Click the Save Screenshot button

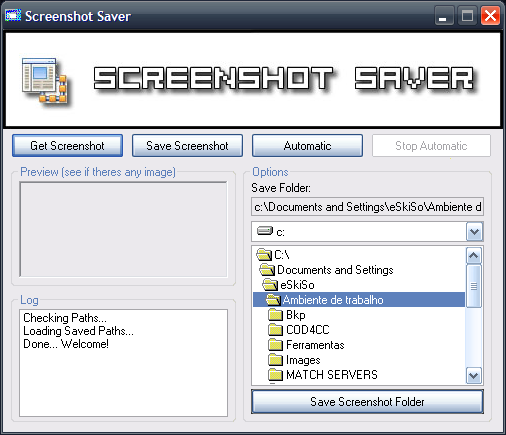(x=187, y=146)
